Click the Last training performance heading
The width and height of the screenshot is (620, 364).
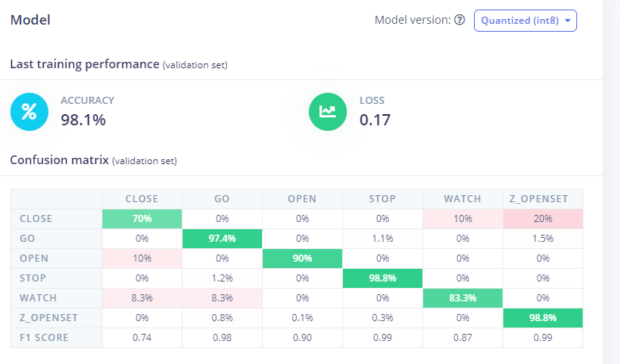(x=85, y=64)
